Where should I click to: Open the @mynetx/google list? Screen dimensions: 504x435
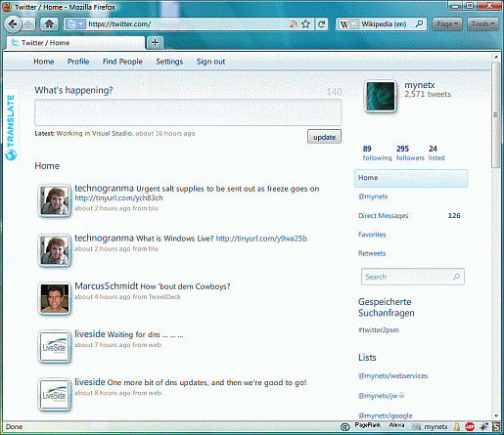point(386,415)
